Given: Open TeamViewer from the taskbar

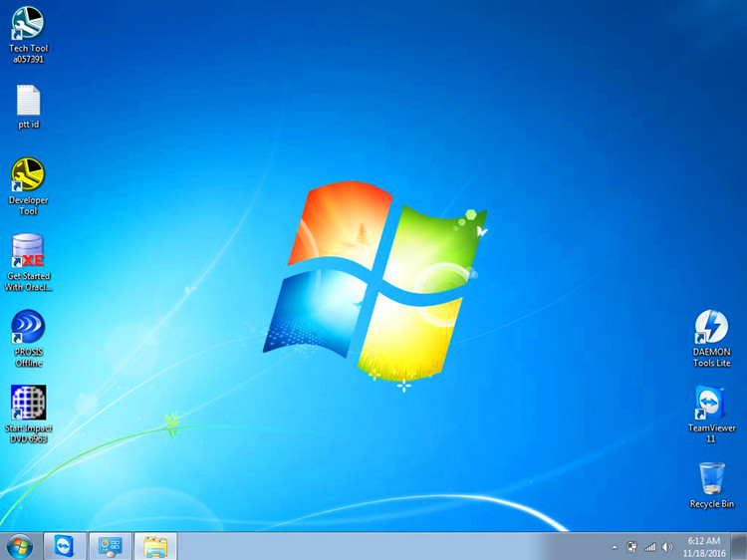Looking at the screenshot, I should pos(65,546).
